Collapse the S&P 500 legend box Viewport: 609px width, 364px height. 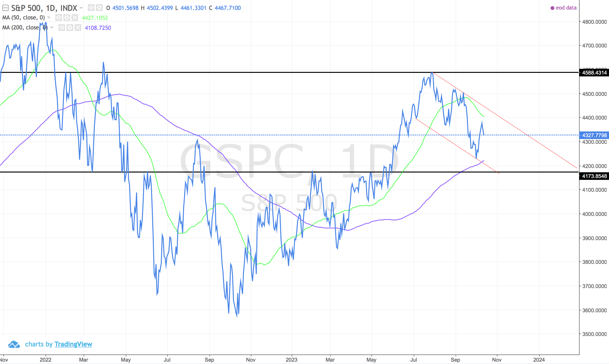5,8
